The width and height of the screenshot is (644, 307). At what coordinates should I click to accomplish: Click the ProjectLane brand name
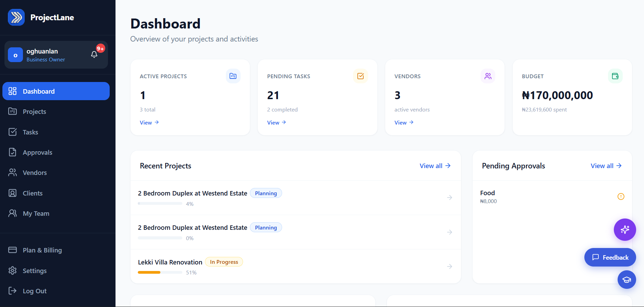(x=52, y=17)
